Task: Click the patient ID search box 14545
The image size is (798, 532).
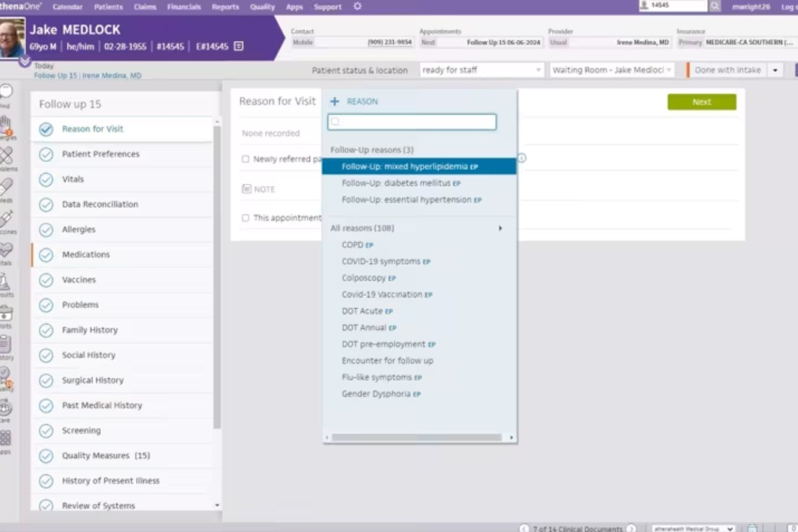Action: coord(672,5)
